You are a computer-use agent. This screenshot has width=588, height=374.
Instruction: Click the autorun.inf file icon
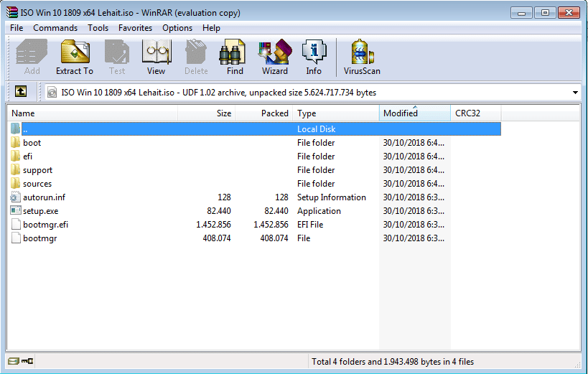pyautogui.click(x=15, y=197)
